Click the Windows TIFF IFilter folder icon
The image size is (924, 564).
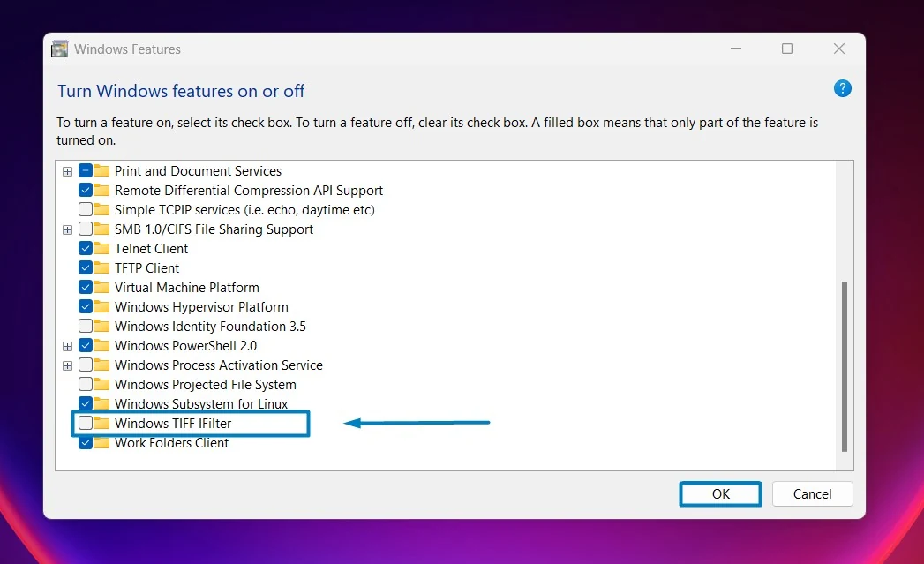[x=101, y=423]
